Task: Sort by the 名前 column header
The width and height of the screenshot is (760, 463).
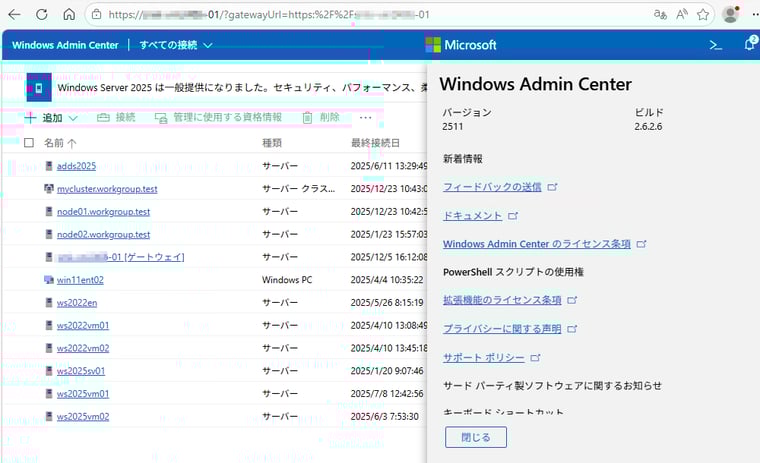Action: click(x=60, y=143)
